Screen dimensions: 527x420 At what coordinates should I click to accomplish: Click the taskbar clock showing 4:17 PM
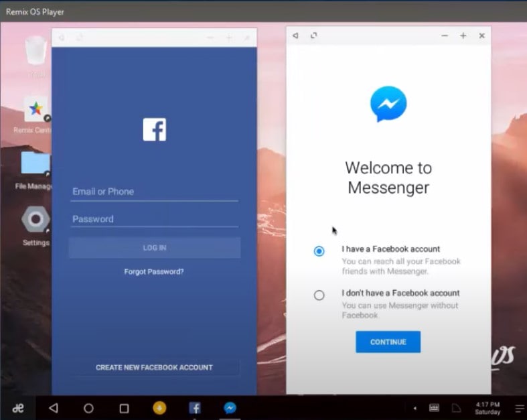click(487, 408)
